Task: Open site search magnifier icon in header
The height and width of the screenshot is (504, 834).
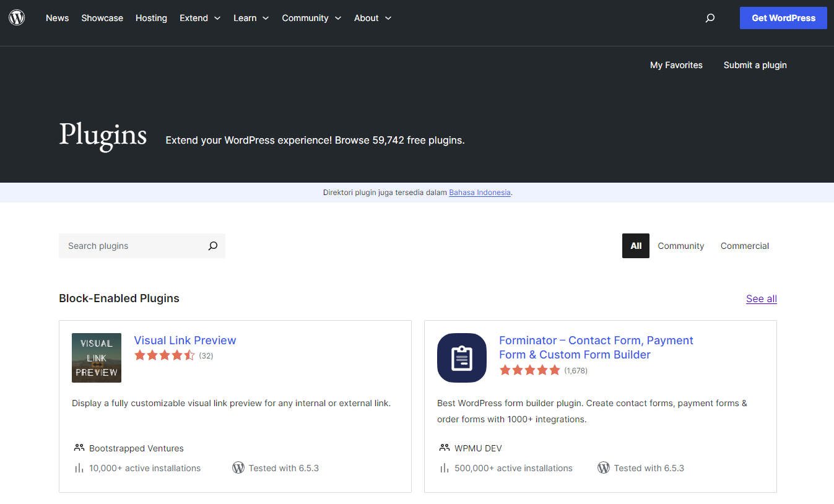Action: pos(710,18)
